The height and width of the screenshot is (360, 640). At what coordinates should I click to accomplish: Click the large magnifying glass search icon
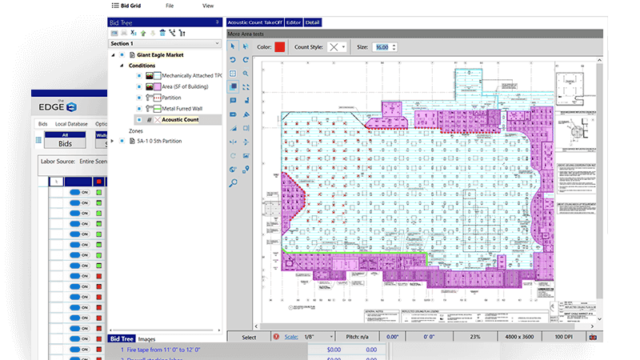pos(233,183)
